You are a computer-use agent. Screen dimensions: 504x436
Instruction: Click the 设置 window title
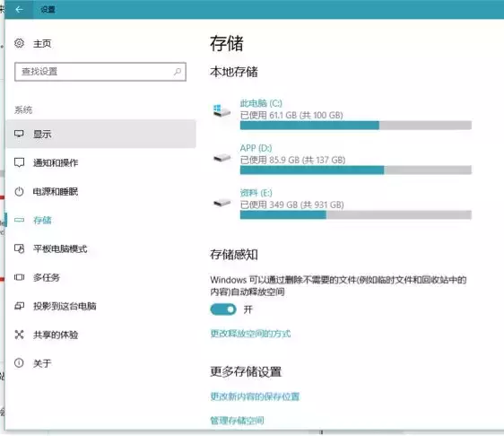pos(48,9)
